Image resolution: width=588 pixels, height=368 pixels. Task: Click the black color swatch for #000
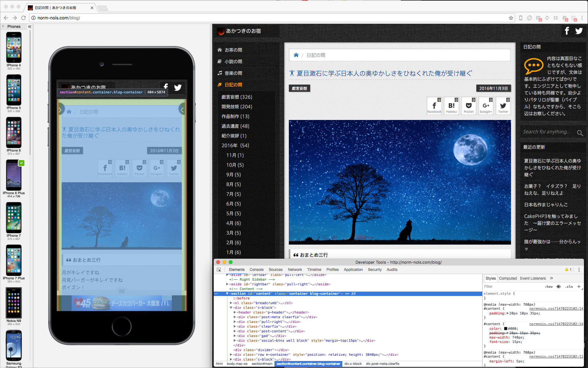point(505,329)
